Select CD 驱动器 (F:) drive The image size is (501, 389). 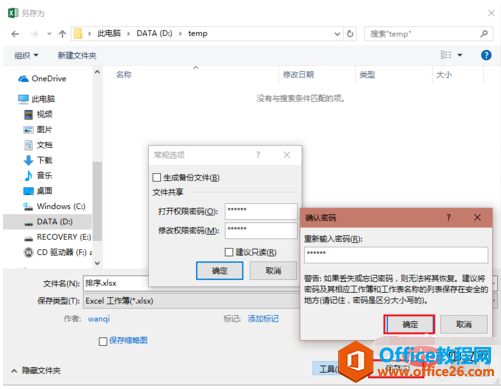[x=58, y=252]
